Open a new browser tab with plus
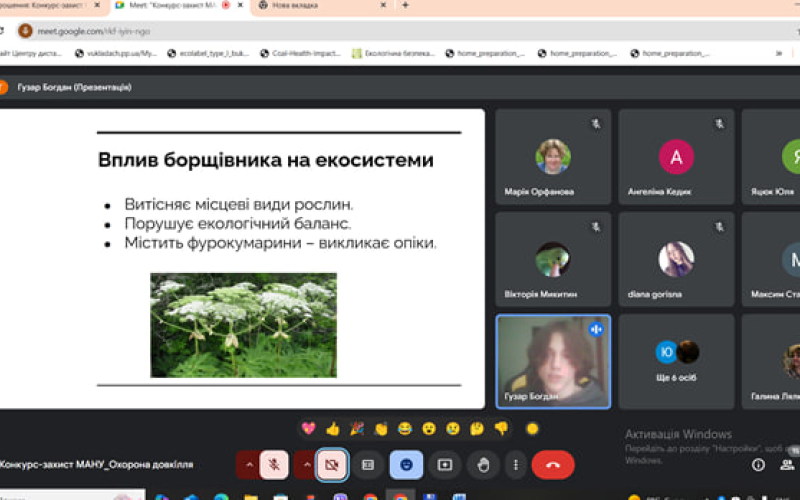This screenshot has width=800, height=500. click(x=405, y=5)
